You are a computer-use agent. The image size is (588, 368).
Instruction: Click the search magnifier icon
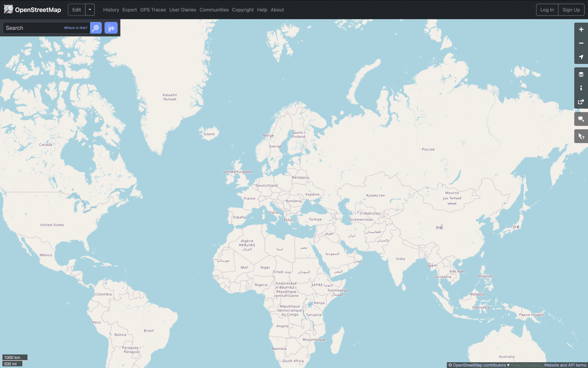click(96, 28)
